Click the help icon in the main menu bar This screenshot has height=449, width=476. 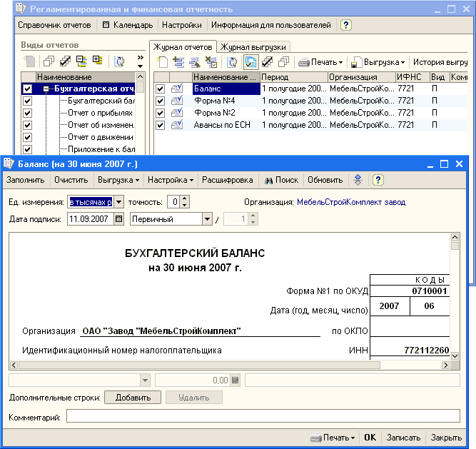pyautogui.click(x=346, y=25)
